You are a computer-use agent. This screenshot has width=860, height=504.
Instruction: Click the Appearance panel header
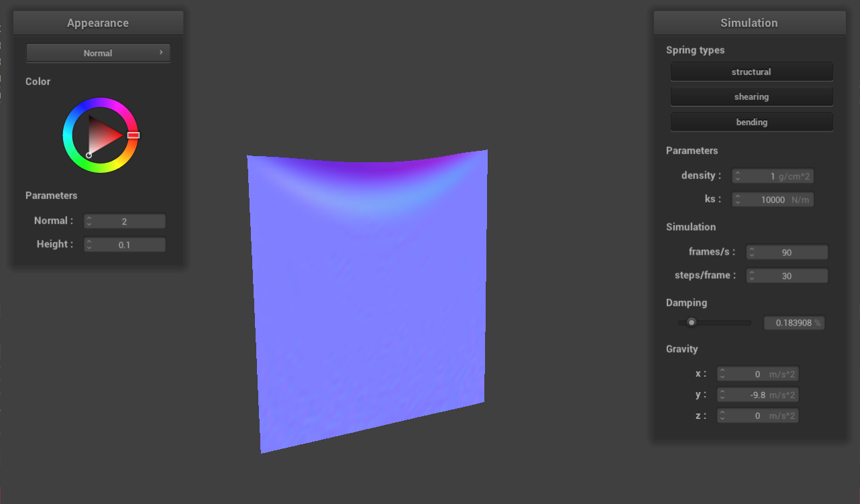click(98, 23)
